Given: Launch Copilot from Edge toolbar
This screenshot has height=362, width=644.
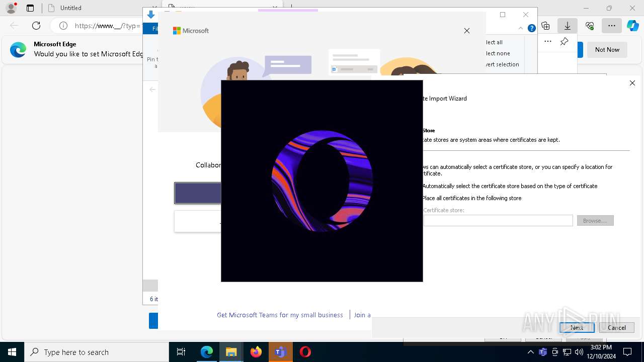Looking at the screenshot, I should coord(633,26).
